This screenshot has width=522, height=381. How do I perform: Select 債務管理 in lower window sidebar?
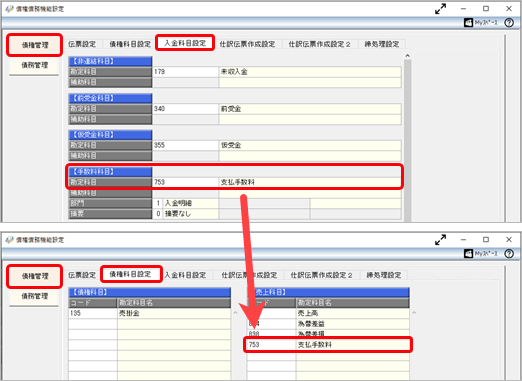[35, 296]
